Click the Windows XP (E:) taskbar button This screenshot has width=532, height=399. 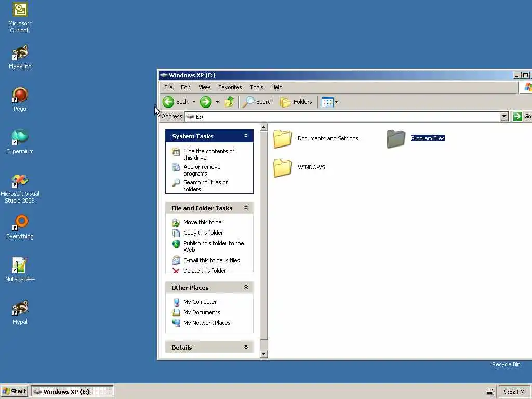(x=72, y=392)
